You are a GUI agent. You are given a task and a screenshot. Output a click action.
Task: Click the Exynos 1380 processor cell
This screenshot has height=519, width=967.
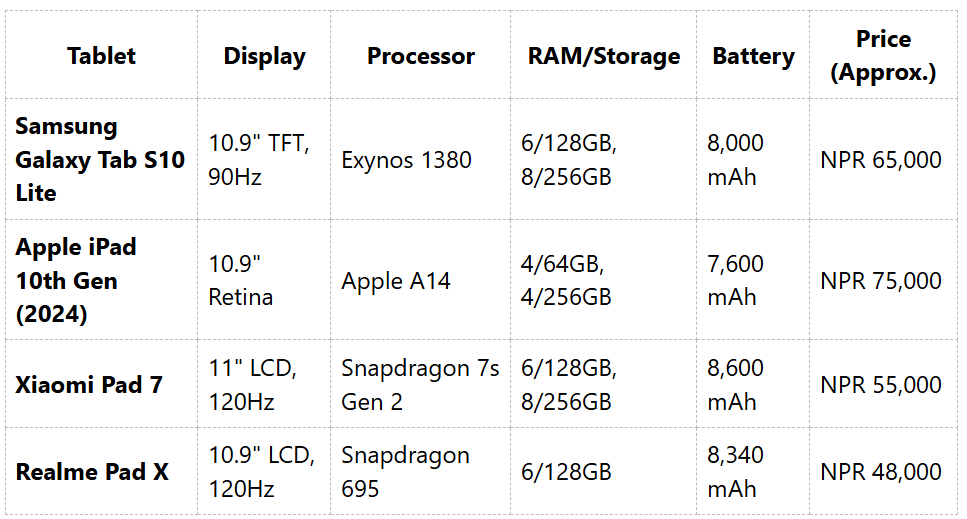(x=406, y=160)
